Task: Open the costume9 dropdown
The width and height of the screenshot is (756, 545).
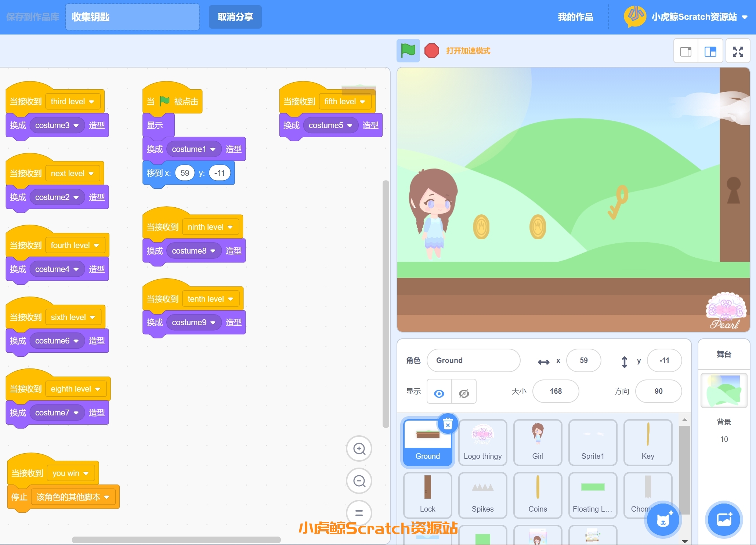Action: tap(194, 322)
